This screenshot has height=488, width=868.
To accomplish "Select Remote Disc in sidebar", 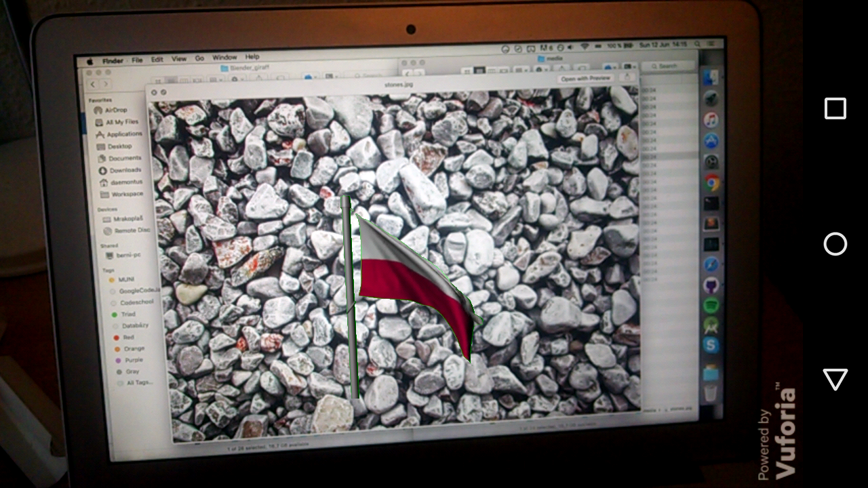I will pyautogui.click(x=127, y=230).
